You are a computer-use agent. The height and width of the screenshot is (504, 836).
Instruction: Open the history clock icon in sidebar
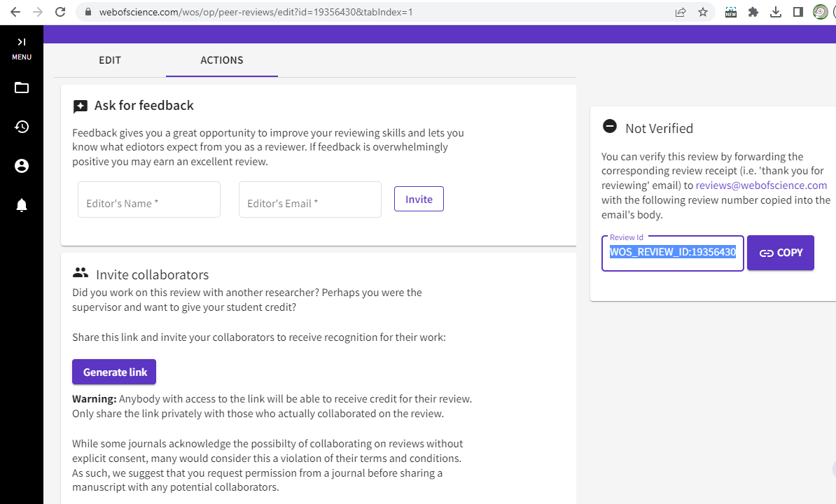(x=21, y=127)
